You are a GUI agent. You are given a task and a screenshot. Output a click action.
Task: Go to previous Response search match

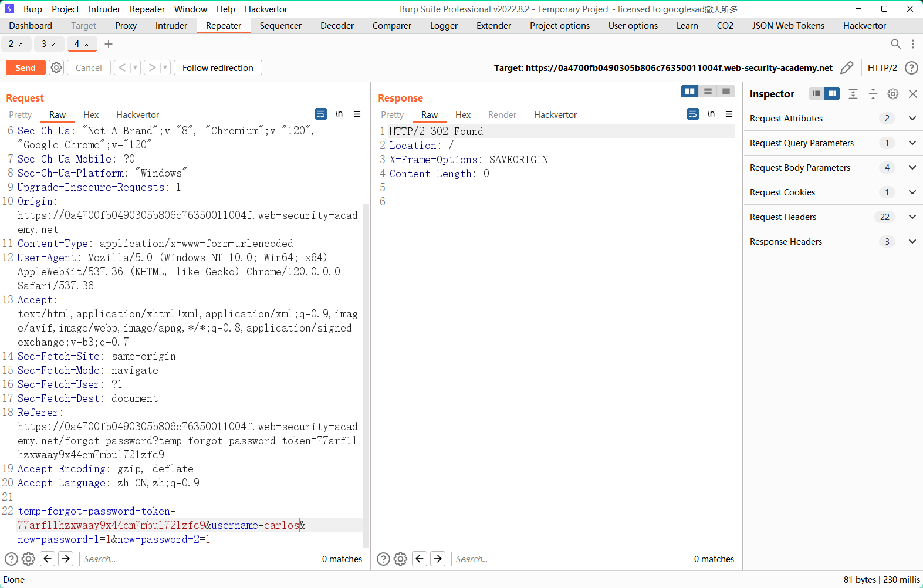(x=420, y=559)
